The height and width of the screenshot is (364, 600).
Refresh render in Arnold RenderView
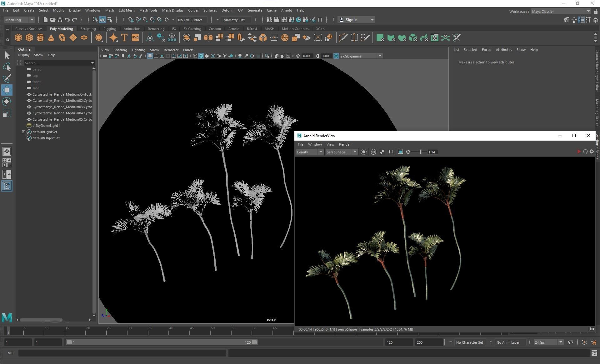coord(585,152)
